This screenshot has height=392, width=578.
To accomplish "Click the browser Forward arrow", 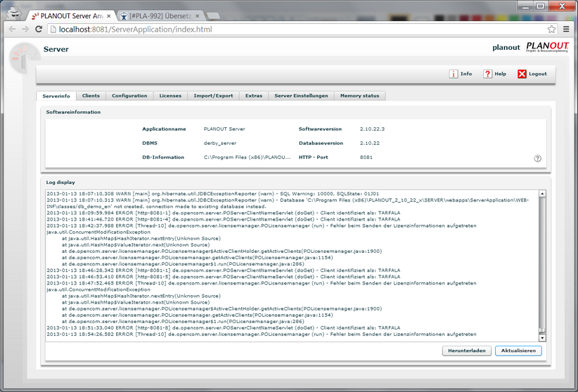I will [x=25, y=29].
